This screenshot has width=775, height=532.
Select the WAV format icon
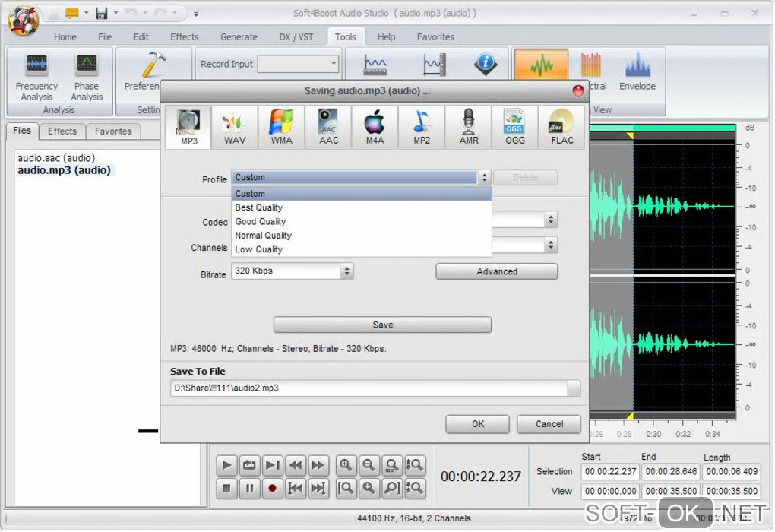235,127
